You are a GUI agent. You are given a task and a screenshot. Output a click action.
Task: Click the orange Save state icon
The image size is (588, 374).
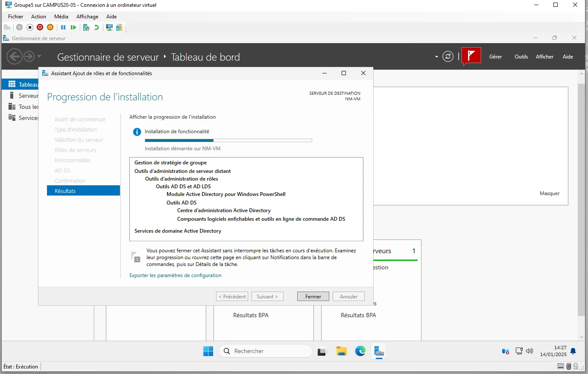[50, 27]
